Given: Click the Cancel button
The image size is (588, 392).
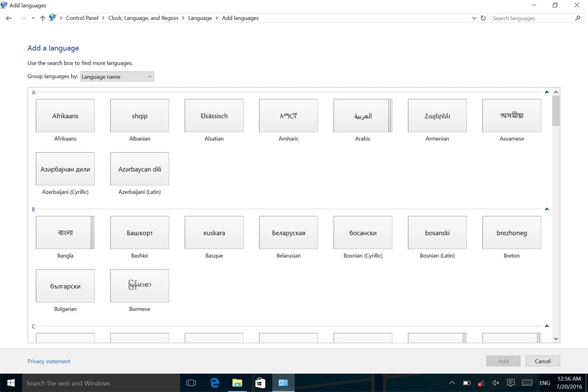Looking at the screenshot, I should [x=542, y=361].
